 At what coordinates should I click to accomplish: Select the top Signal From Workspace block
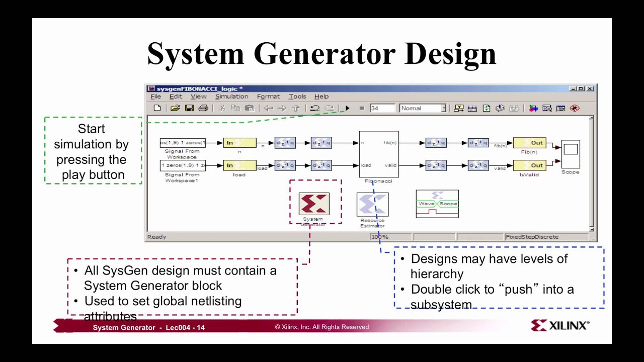coord(183,143)
